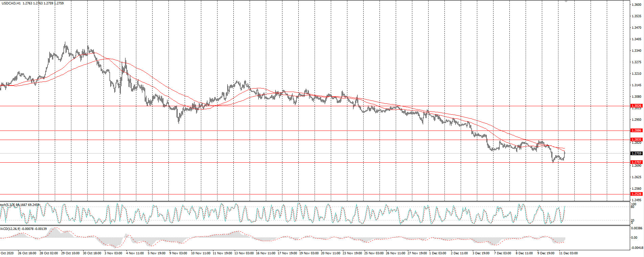The image size is (644, 257).
Task: Click the 7 Dec 03:00 time label
Action: 503,253
